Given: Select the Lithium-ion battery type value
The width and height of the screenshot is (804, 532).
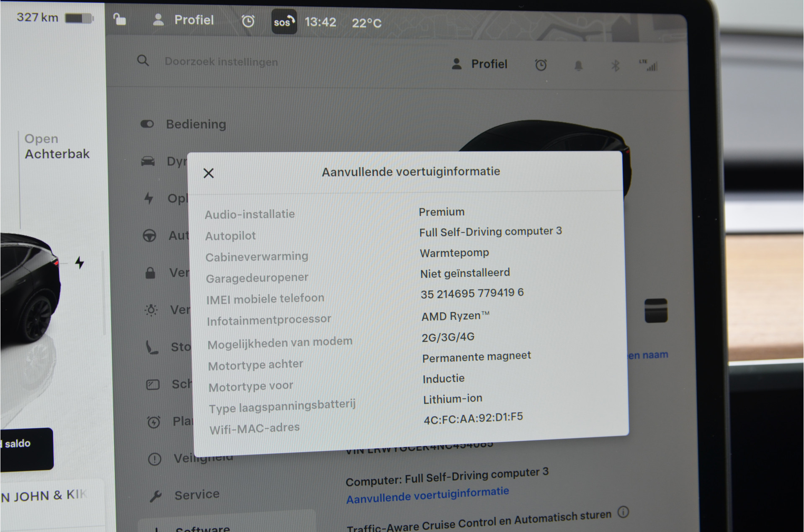Looking at the screenshot, I should click(453, 399).
